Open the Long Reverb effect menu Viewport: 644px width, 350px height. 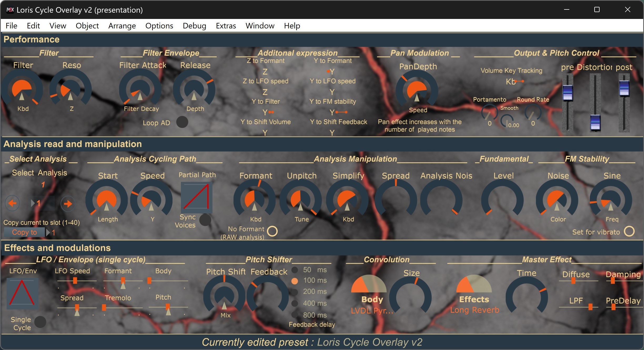coord(474,310)
